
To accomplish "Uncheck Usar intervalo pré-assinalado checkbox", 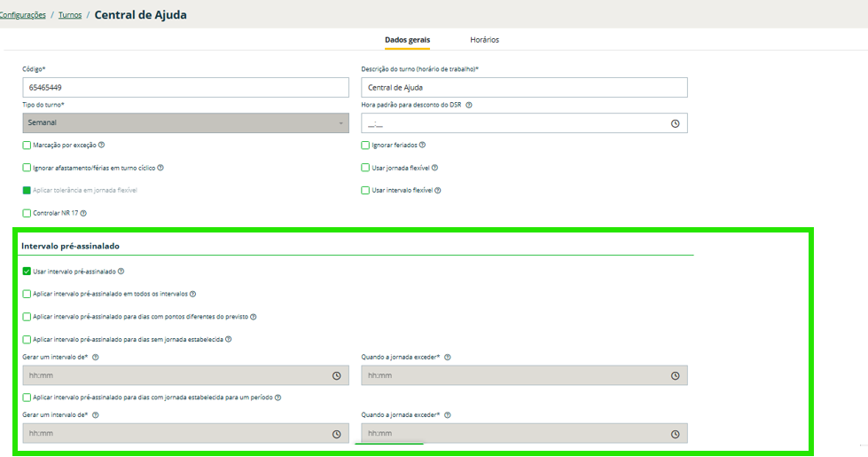I will (27, 272).
